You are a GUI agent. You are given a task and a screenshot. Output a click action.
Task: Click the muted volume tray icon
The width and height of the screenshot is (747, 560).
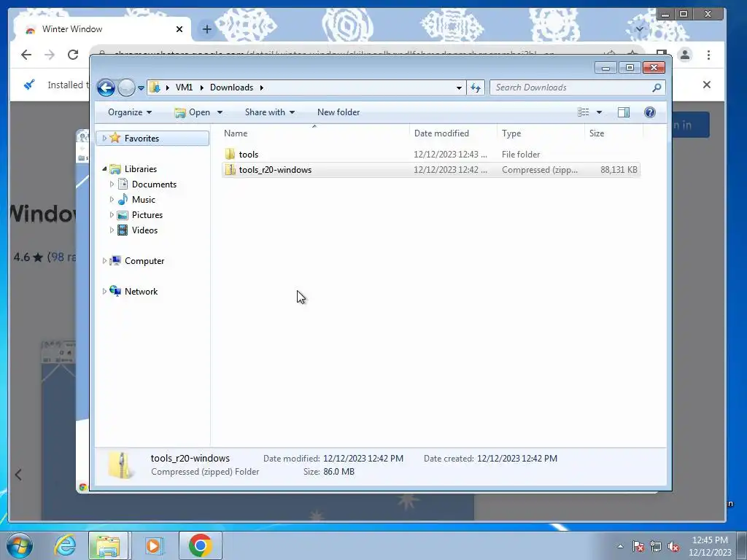click(x=673, y=546)
